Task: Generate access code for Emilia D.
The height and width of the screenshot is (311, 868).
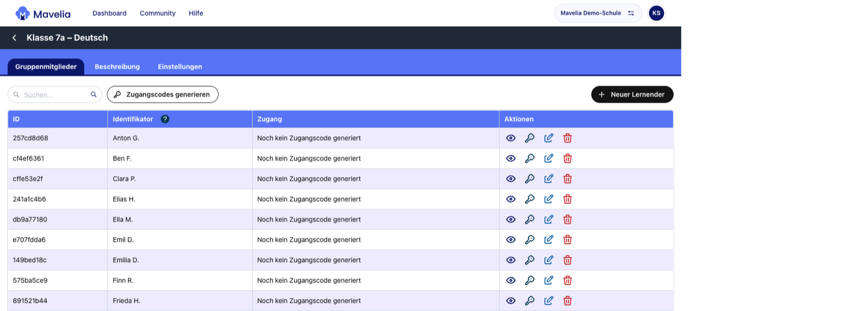Action: [530, 260]
